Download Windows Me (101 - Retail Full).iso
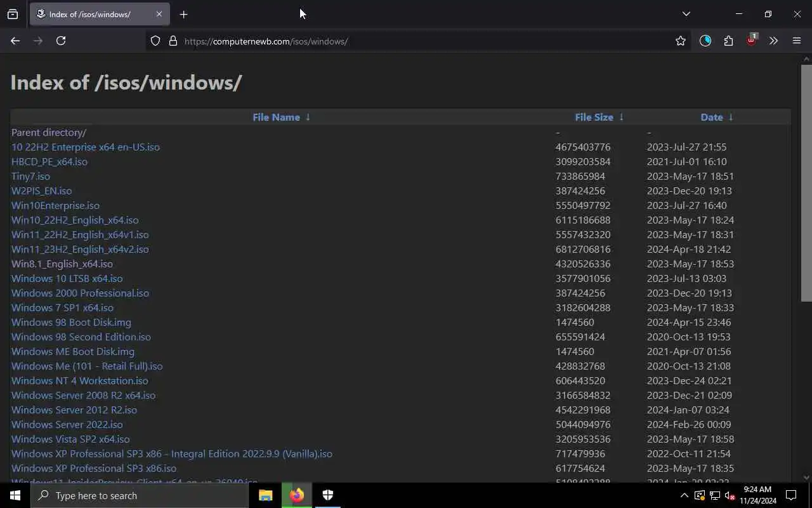This screenshot has height=508, width=812. coord(87,366)
